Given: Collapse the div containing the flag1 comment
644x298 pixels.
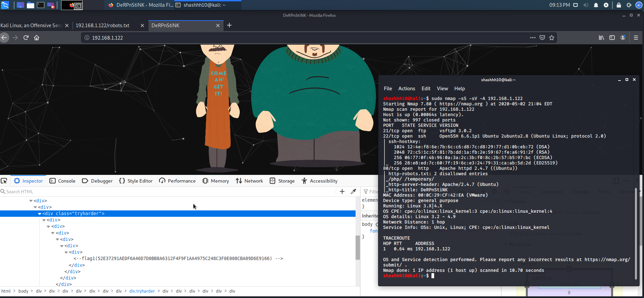Looking at the screenshot, I should tap(66, 252).
